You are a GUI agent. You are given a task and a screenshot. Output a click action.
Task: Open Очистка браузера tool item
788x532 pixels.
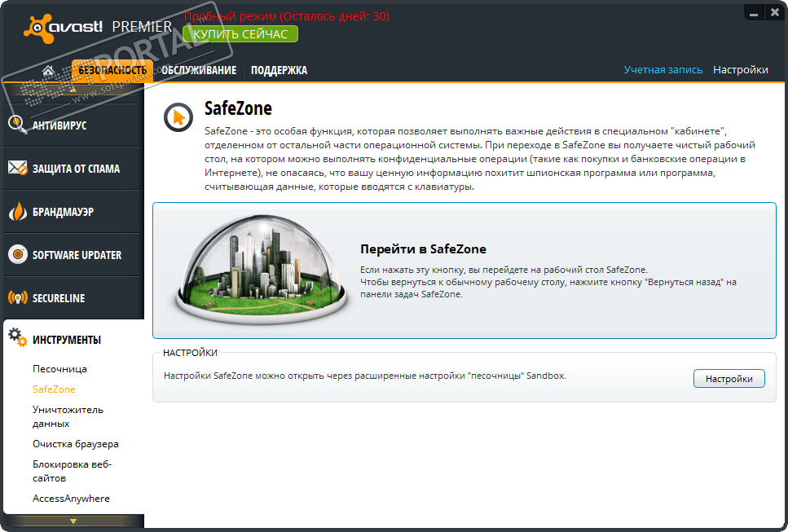point(76,444)
